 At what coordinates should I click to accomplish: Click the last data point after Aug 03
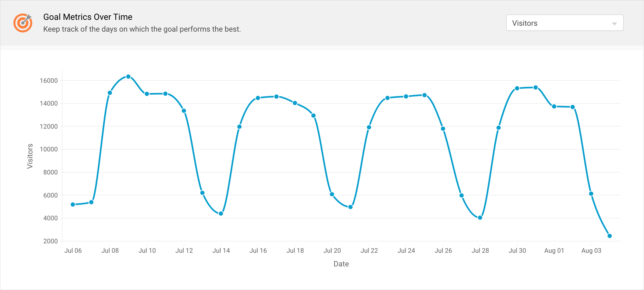point(610,236)
